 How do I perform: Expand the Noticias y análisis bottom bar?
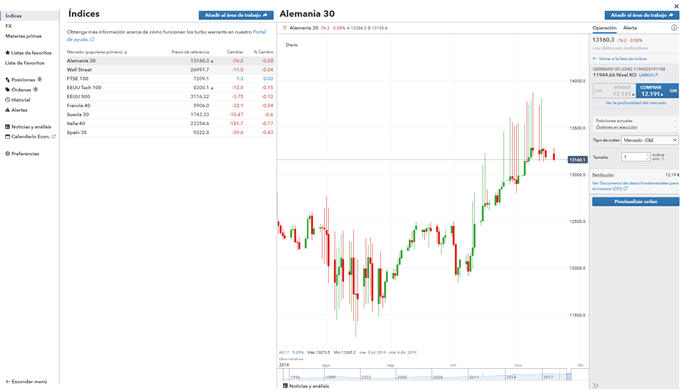click(306, 386)
